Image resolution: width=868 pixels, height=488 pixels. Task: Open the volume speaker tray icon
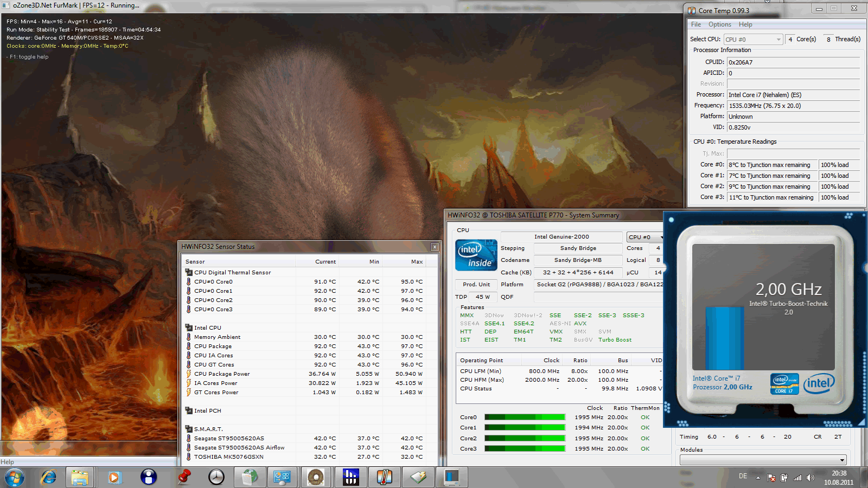point(810,478)
